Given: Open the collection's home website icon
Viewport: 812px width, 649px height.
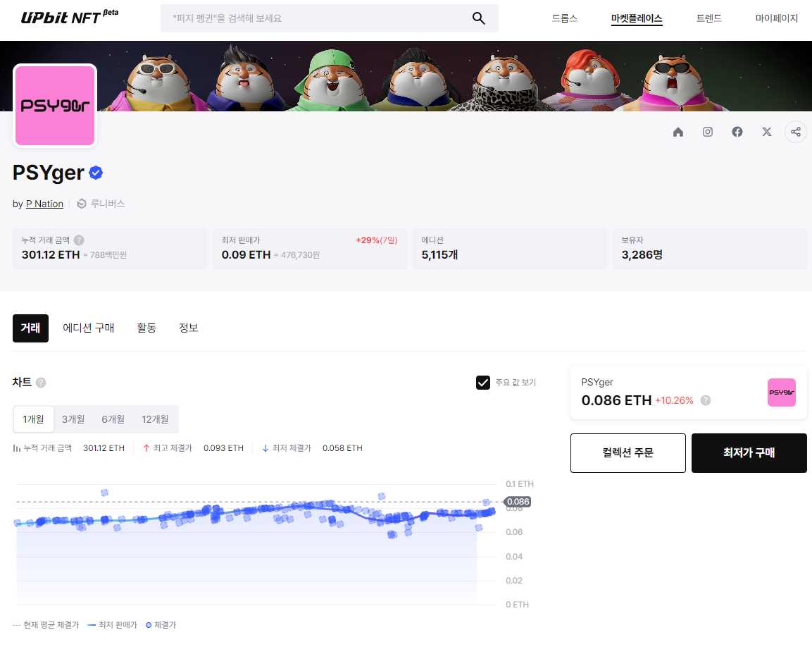Looking at the screenshot, I should coord(677,132).
